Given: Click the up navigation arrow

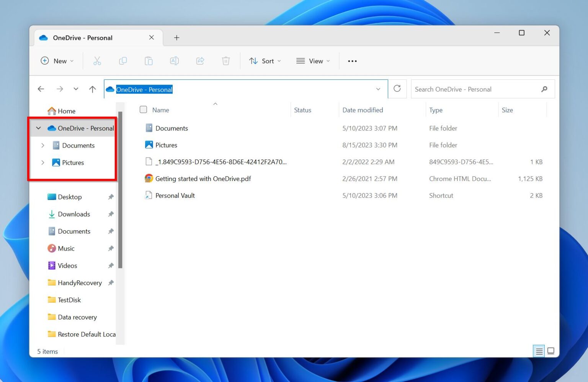Looking at the screenshot, I should pyautogui.click(x=92, y=89).
